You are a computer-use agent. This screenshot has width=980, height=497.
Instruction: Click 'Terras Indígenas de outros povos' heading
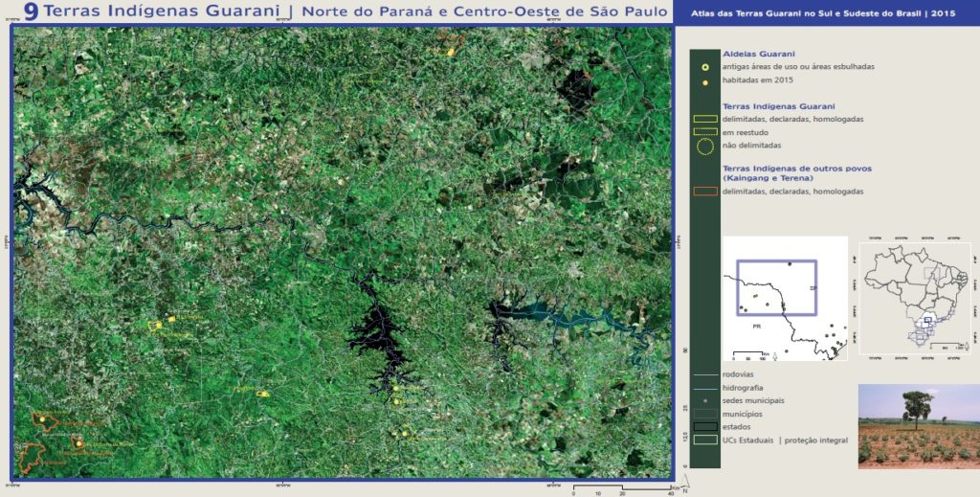(797, 169)
